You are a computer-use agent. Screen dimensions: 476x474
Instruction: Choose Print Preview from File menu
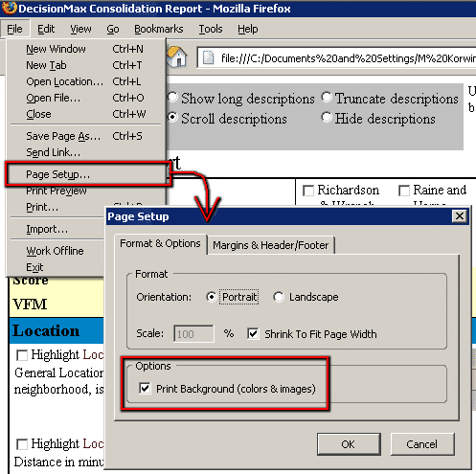coord(57,191)
